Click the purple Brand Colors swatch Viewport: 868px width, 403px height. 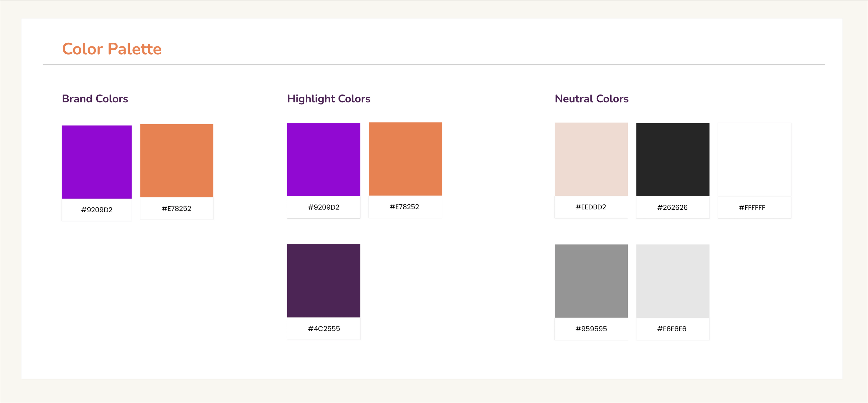(x=97, y=162)
